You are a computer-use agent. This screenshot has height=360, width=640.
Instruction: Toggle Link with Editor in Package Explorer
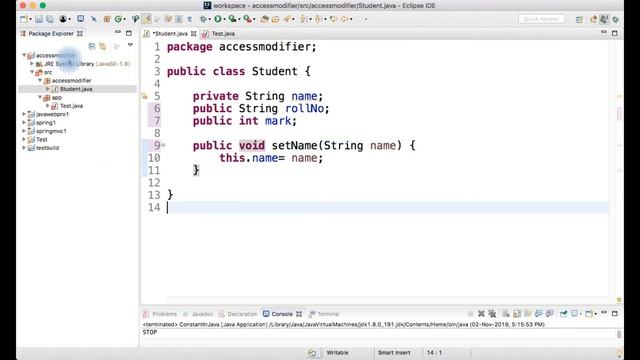coord(103,47)
